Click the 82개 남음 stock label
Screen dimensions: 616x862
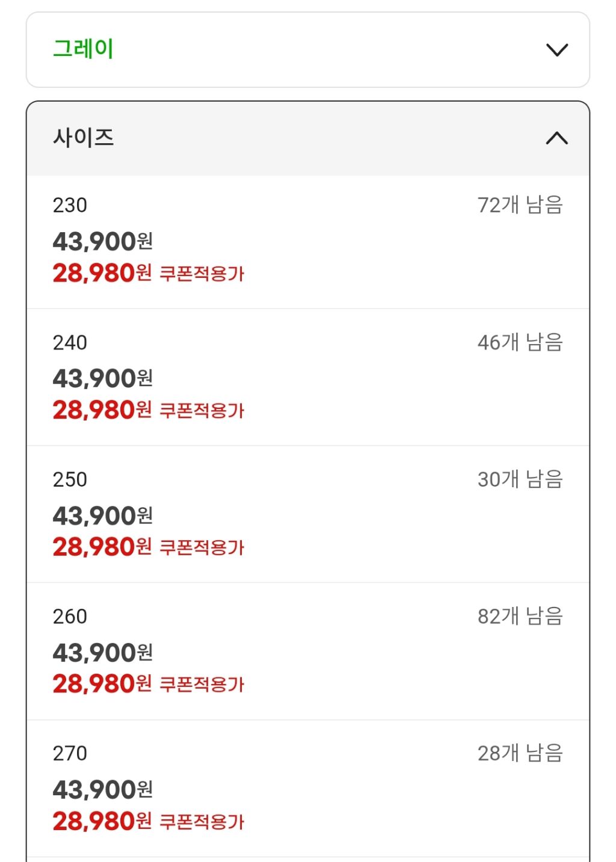(520, 617)
